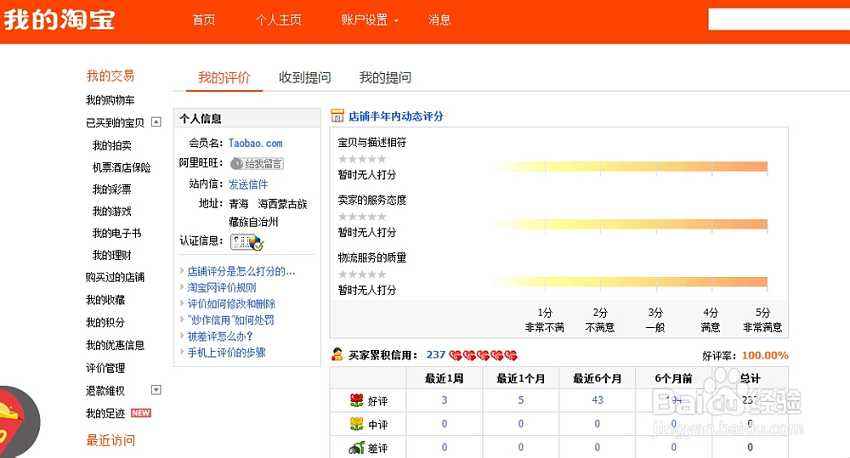Open 我的优惠信息 sidebar link
850x458 pixels.
pos(115,345)
